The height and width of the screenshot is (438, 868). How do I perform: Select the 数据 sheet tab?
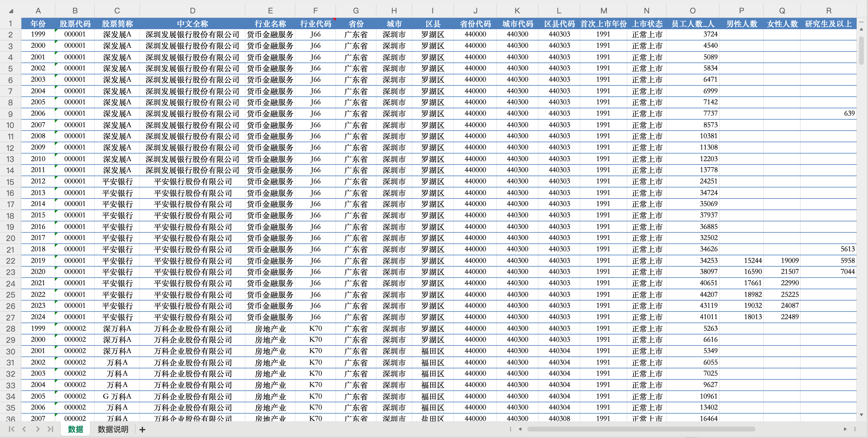pyautogui.click(x=75, y=429)
